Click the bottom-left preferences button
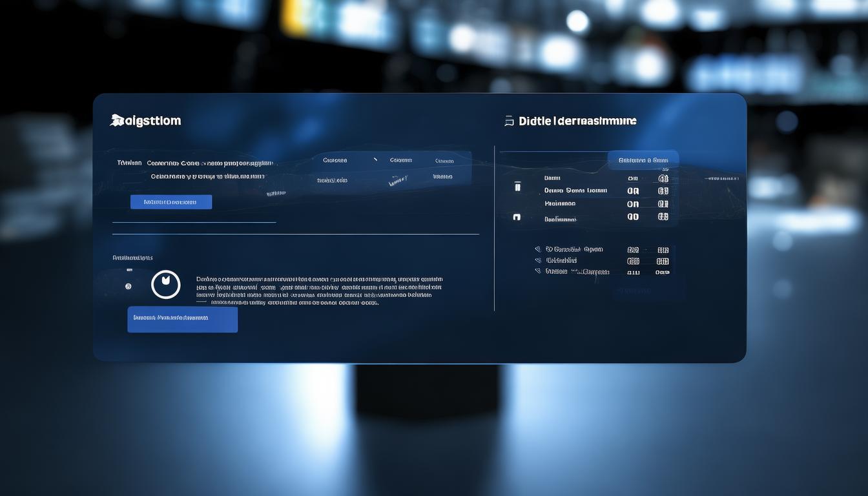This screenshot has width=868, height=496. pos(182,318)
